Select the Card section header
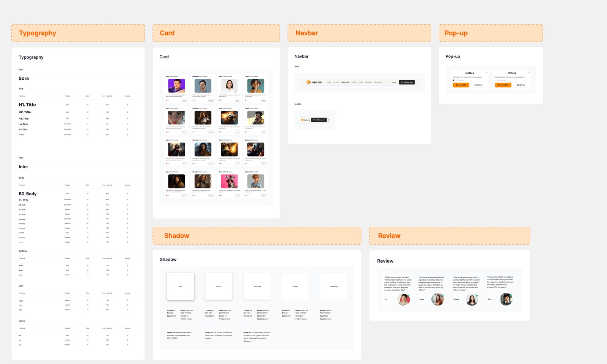 coord(216,33)
